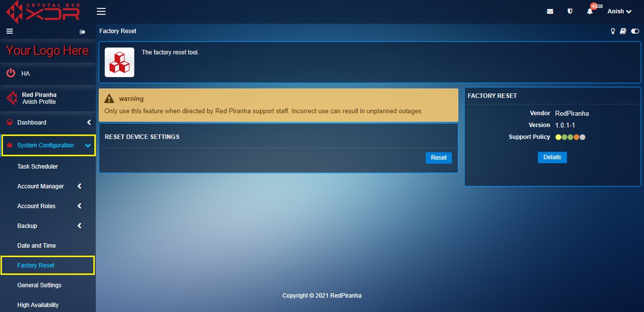The image size is (644, 312).
Task: Click the orange support policy dot
Action: click(576, 137)
